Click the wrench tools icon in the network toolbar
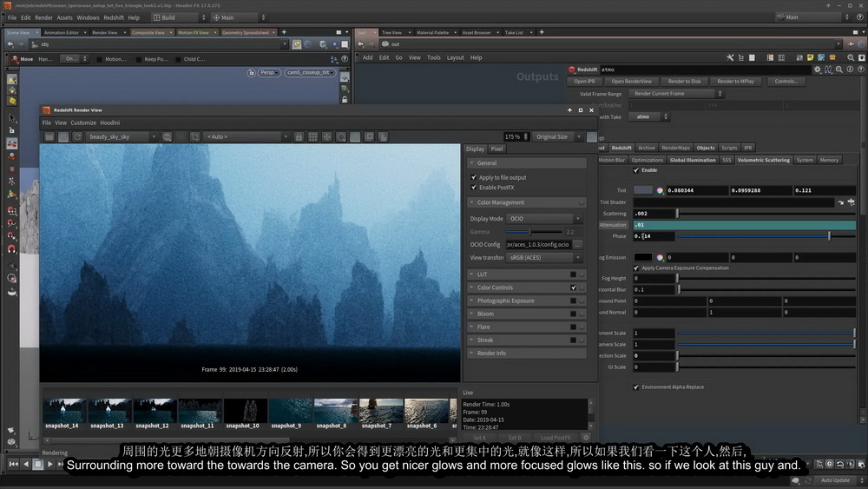 coord(730,57)
